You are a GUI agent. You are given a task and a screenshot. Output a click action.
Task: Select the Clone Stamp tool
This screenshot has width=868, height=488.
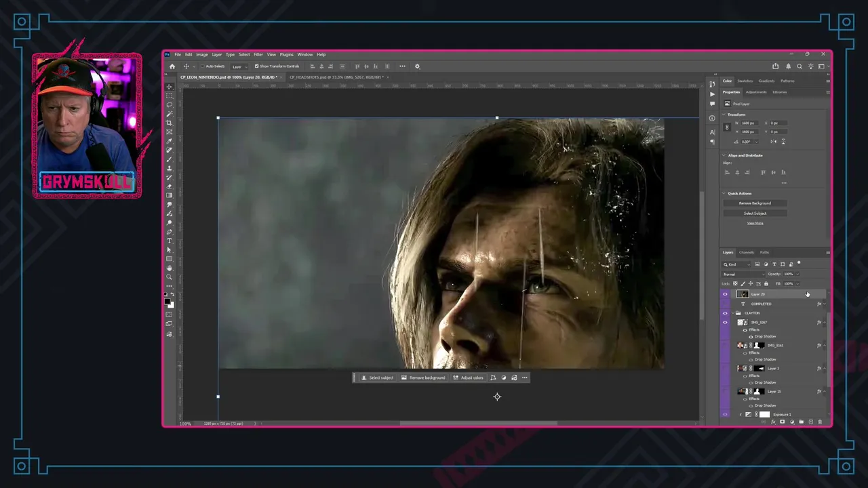click(x=170, y=168)
